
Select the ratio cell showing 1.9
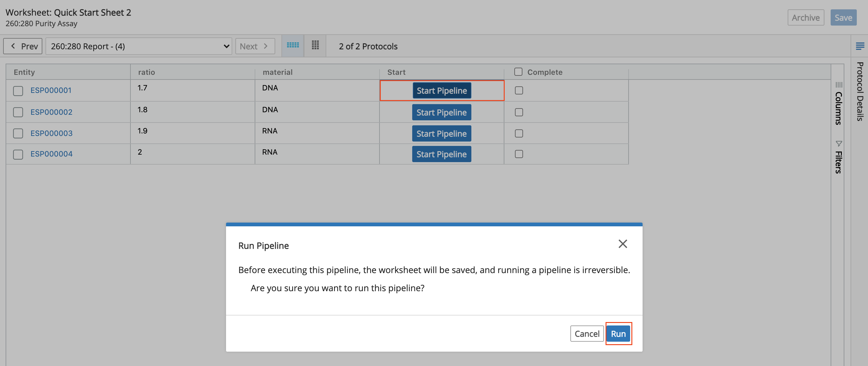point(193,133)
